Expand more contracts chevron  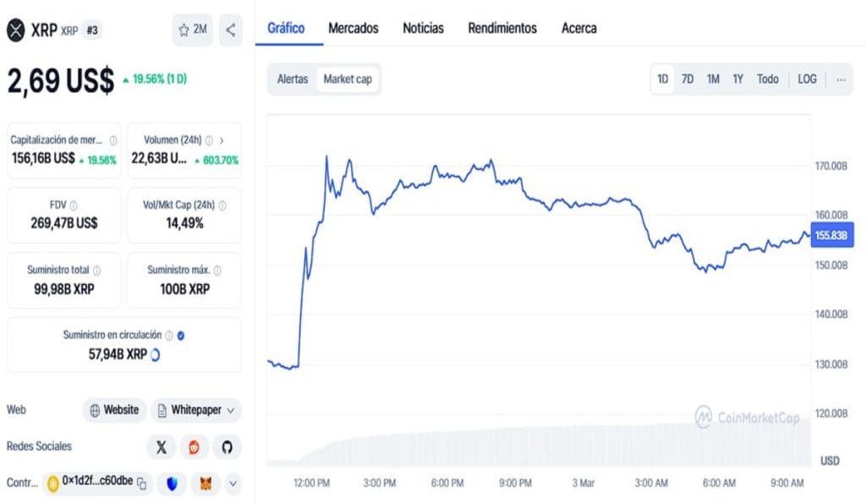pos(233,484)
